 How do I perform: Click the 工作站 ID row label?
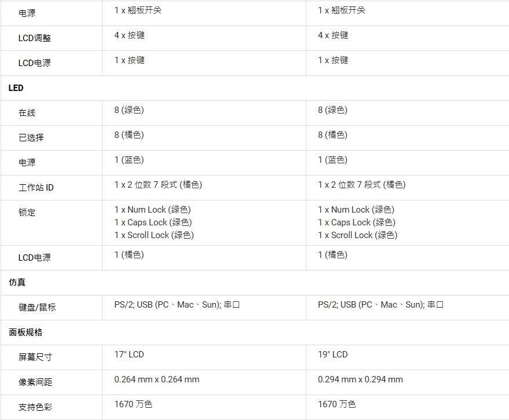click(x=36, y=188)
